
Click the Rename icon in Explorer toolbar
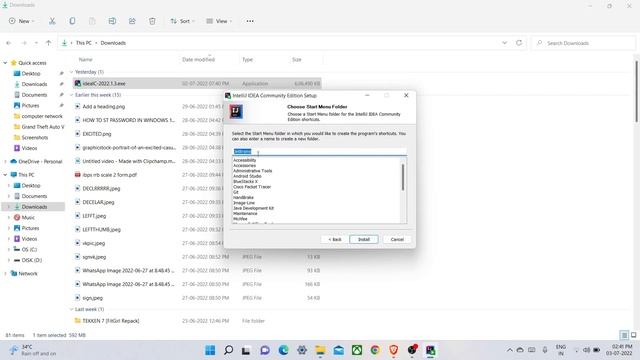112,21
